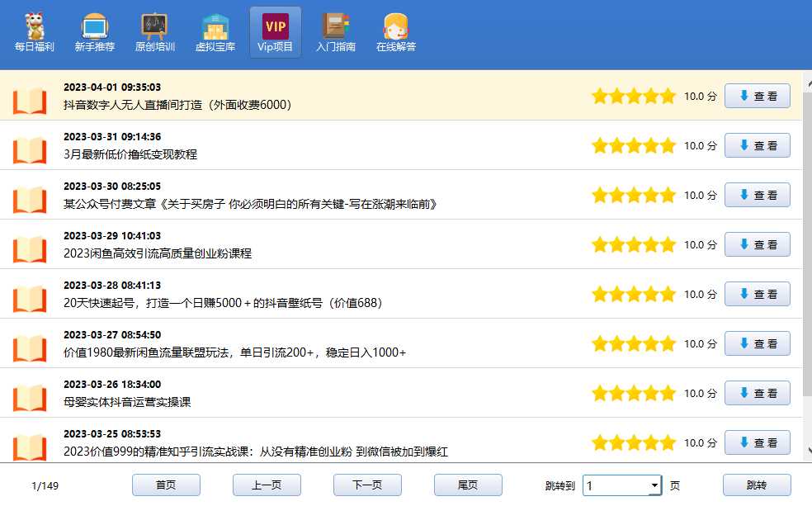
Task: Select title 母婴实体抖音运营实操课
Action: [127, 402]
